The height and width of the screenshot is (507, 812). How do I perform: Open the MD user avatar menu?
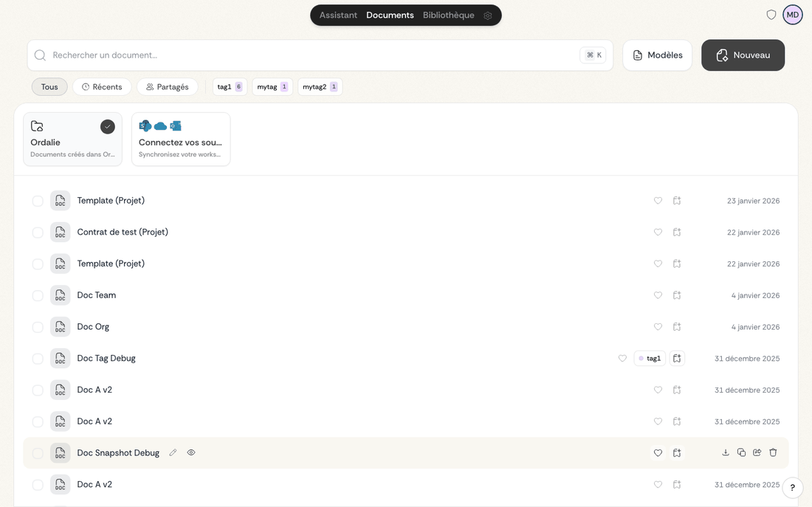coord(793,15)
